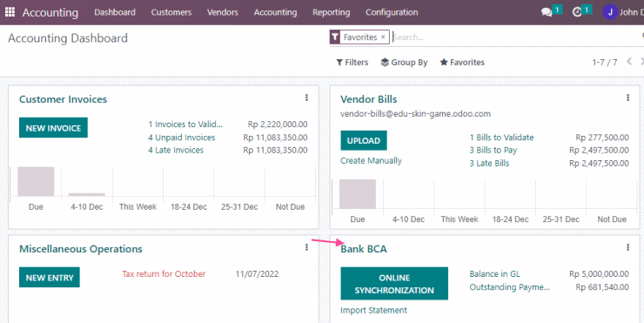
Task: Open Customer Invoices card options menu
Action: (306, 98)
